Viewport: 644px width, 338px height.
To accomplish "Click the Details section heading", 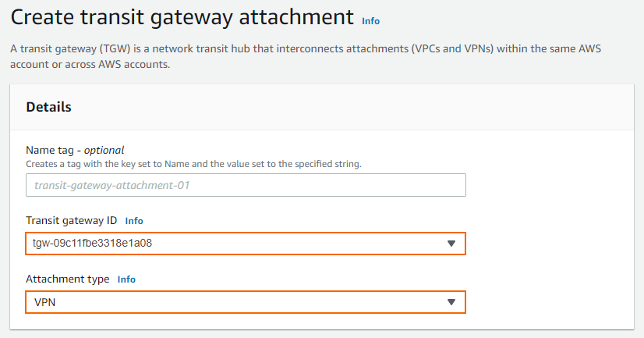I will (48, 107).
